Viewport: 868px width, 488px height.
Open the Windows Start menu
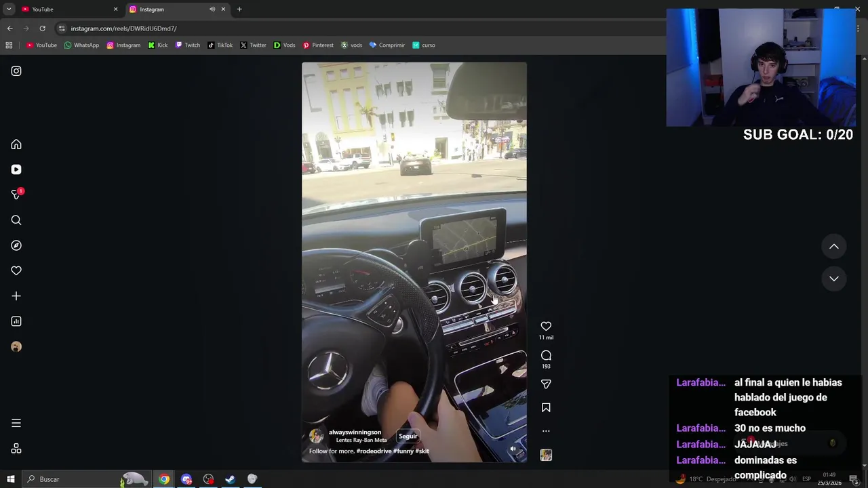coord(10,479)
